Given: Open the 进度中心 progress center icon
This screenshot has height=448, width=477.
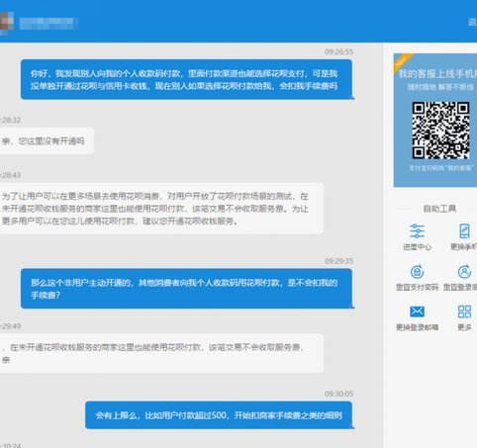Looking at the screenshot, I should [417, 231].
